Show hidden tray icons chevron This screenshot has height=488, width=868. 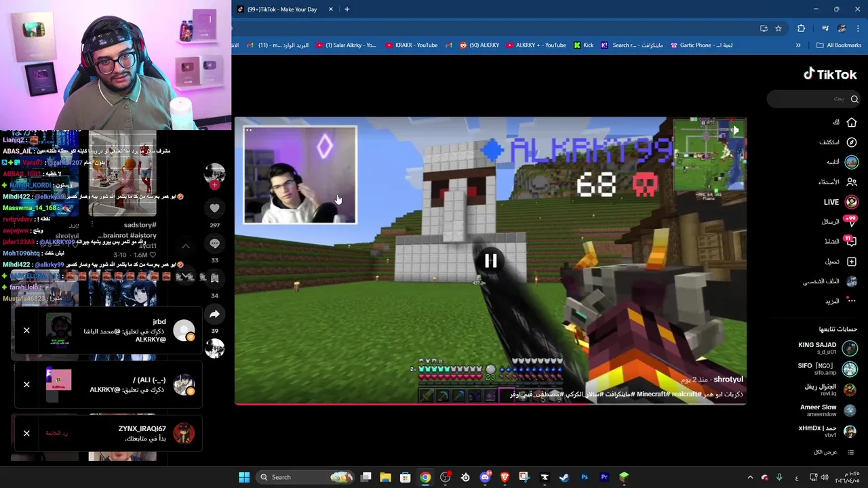coord(750,477)
